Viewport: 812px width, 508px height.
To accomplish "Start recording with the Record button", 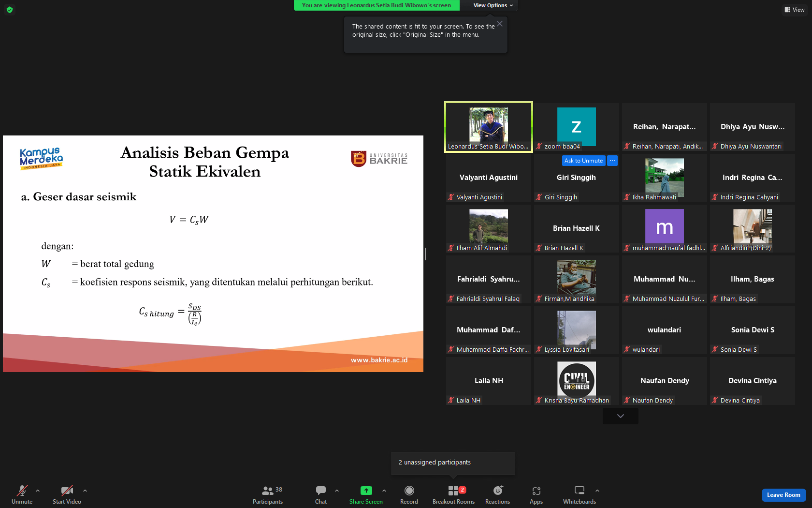I will point(409,494).
